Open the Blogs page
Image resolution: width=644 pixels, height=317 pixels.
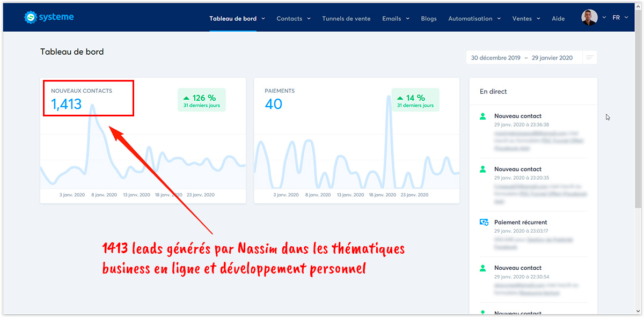(429, 19)
